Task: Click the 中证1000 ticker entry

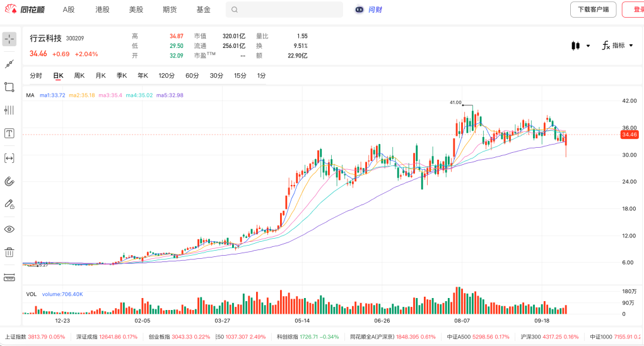Action: [x=616, y=337]
